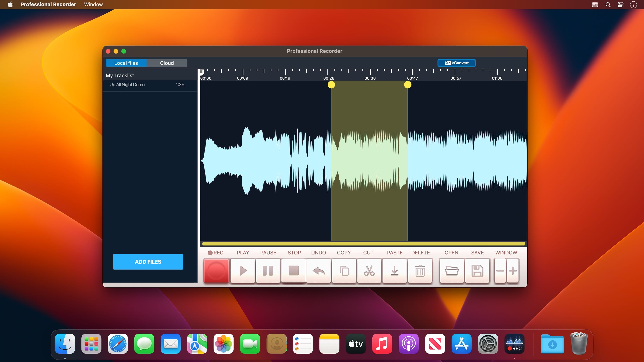This screenshot has height=362, width=644.
Task: Click the left yellow selection handle
Action: 331,85
